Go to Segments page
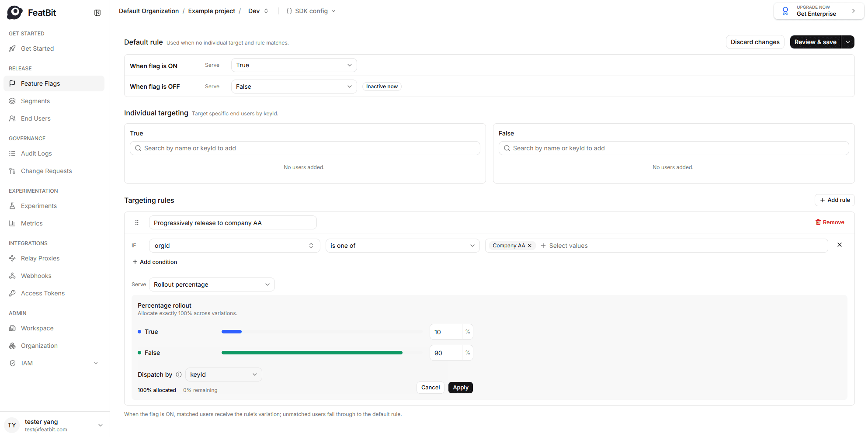Screen dimensions: 868x437 [54, 101]
